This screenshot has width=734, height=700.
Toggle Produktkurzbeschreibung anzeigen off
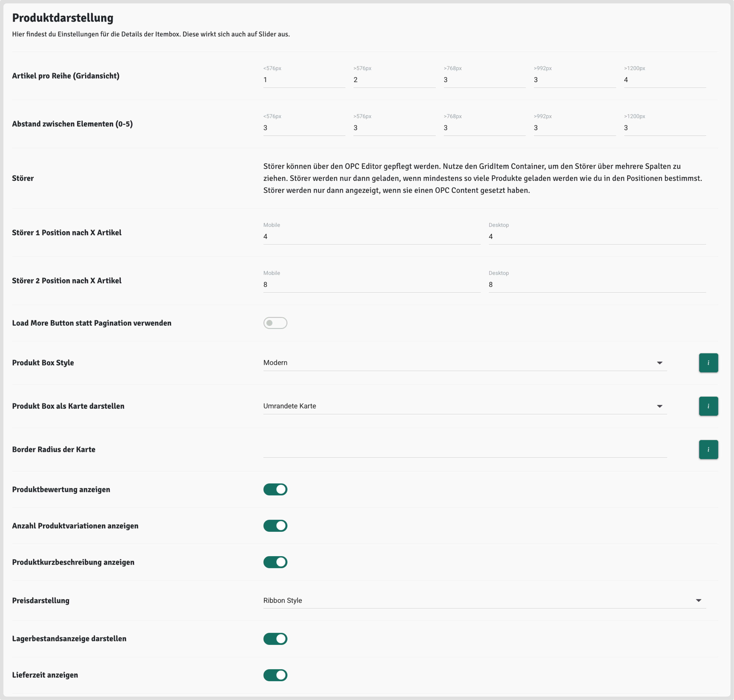275,562
